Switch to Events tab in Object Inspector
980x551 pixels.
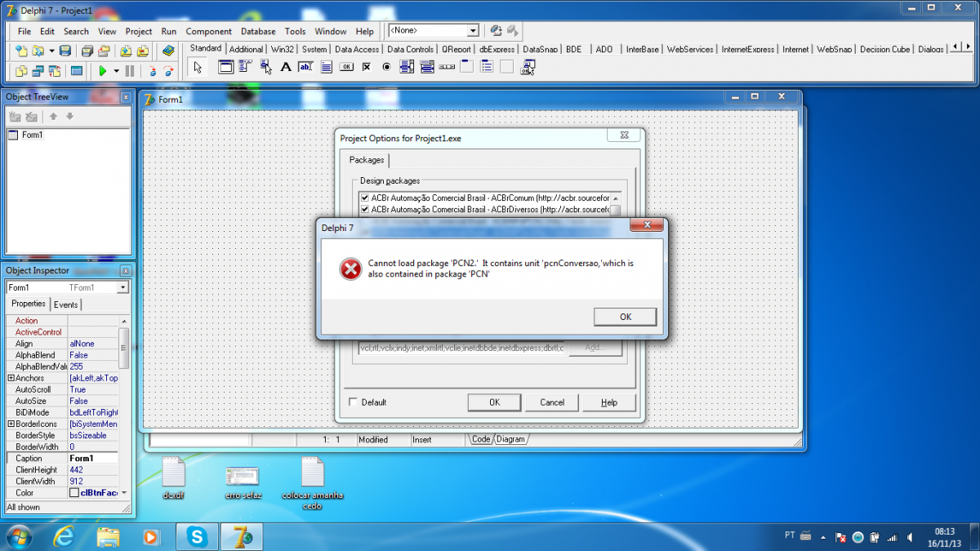coord(66,304)
